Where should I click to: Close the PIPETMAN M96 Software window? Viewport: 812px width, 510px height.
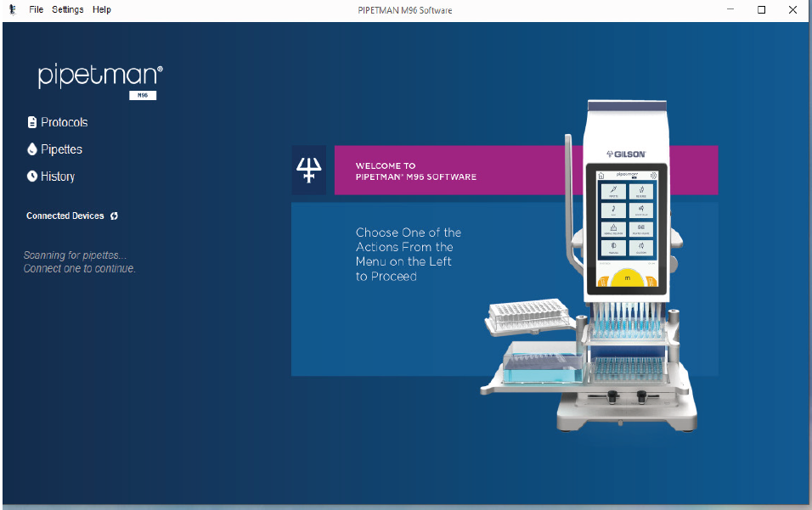coord(792,9)
